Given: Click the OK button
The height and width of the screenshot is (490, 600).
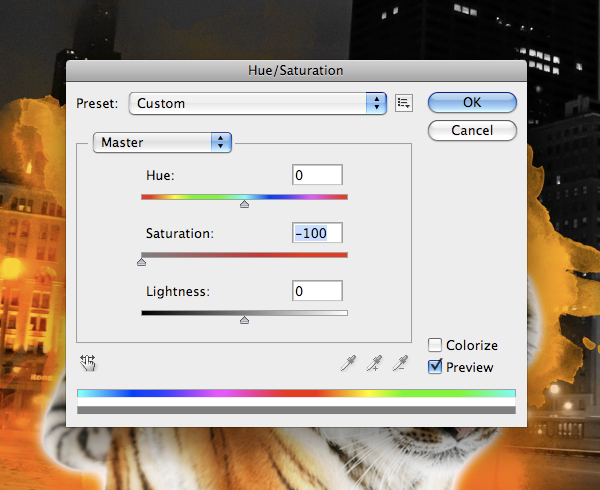Looking at the screenshot, I should [x=472, y=103].
